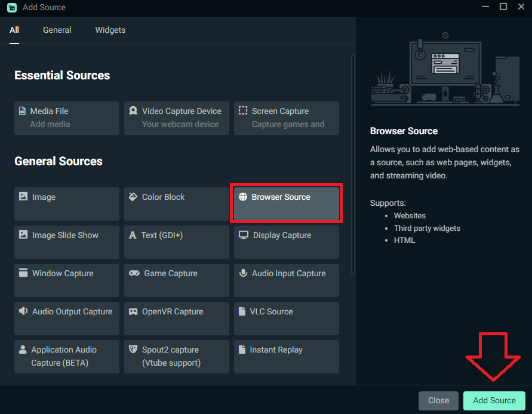Image resolution: width=532 pixels, height=414 pixels.
Task: Switch to the General tab
Action: coord(57,30)
